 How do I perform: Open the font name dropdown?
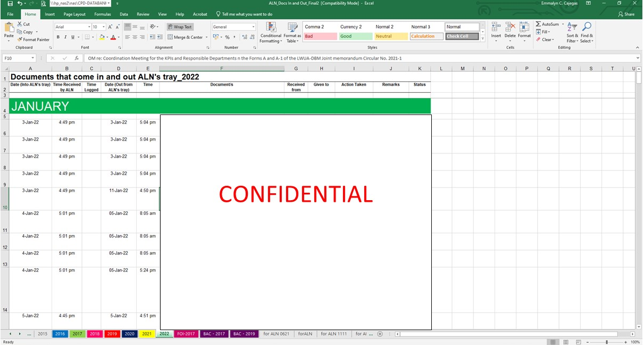[x=89, y=27]
